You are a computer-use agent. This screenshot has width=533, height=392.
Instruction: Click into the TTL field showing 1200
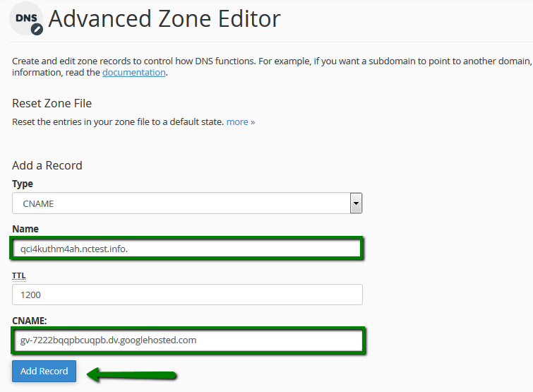[187, 295]
